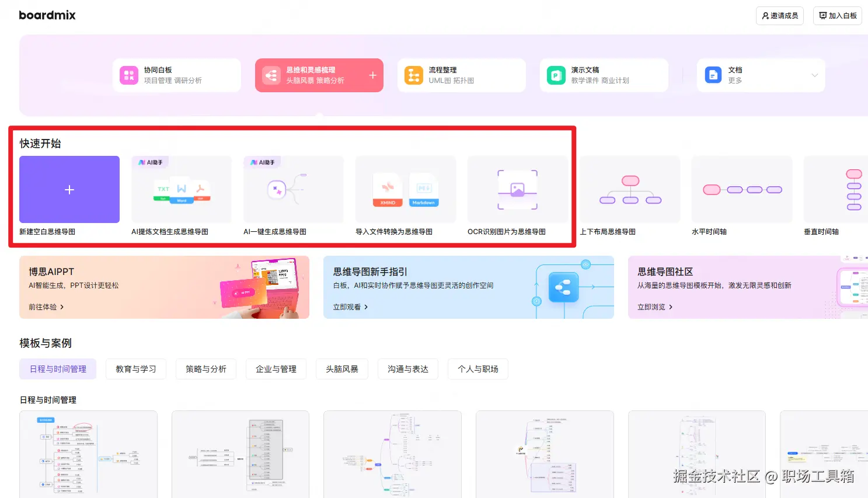Select 上下布局思维导图 layout
Screen dimensions: 868x498
630,190
